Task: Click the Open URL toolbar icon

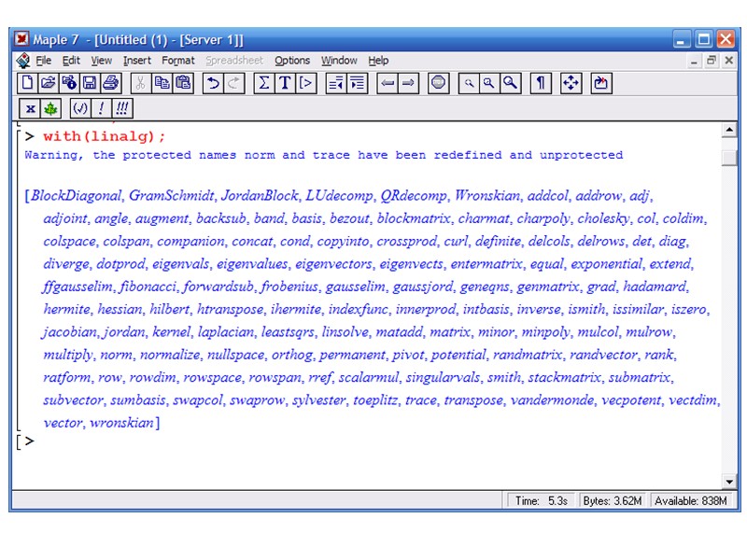Action: point(68,83)
